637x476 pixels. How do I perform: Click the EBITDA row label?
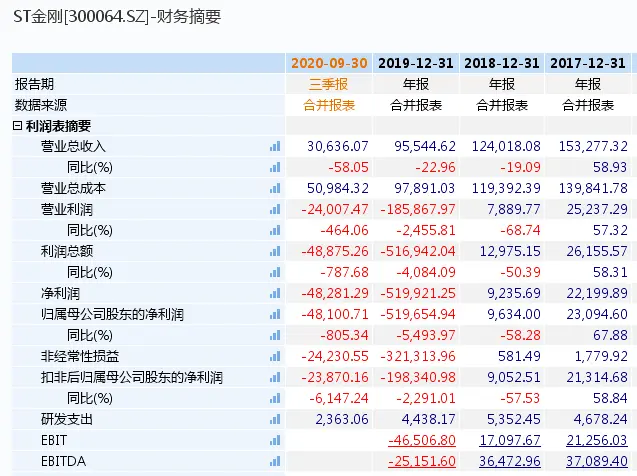point(63,461)
